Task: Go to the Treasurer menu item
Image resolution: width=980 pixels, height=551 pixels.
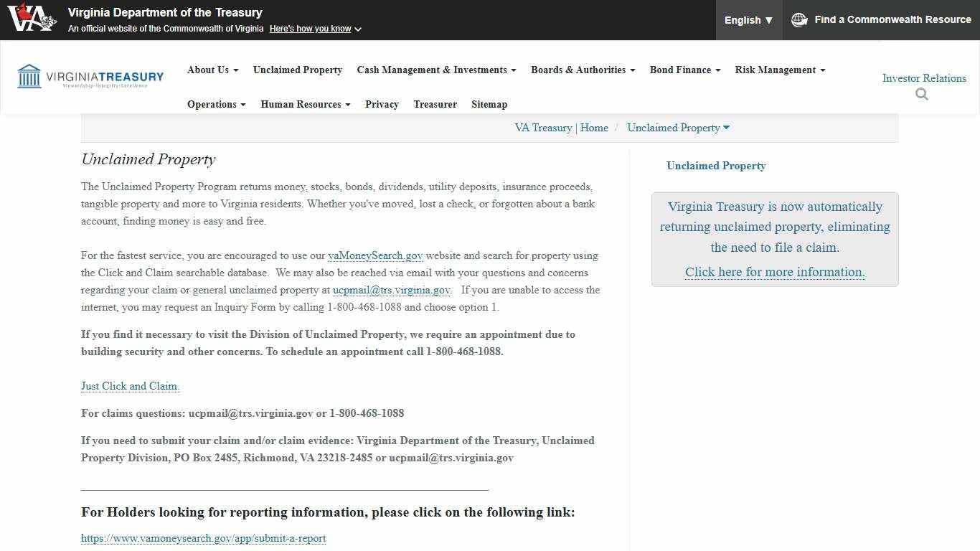Action: click(435, 104)
